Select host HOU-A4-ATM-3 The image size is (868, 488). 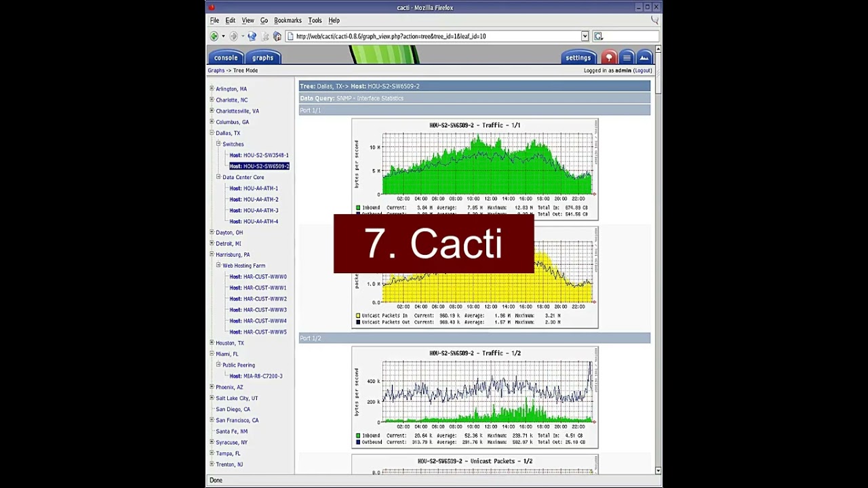(254, 210)
